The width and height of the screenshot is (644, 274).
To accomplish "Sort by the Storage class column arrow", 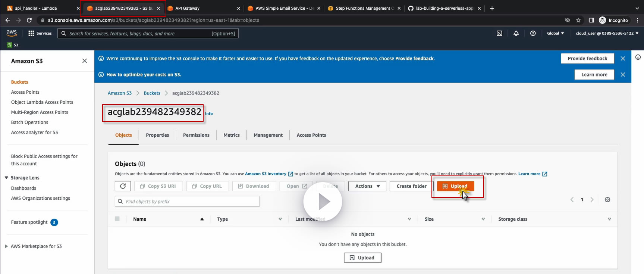I will coord(609,219).
